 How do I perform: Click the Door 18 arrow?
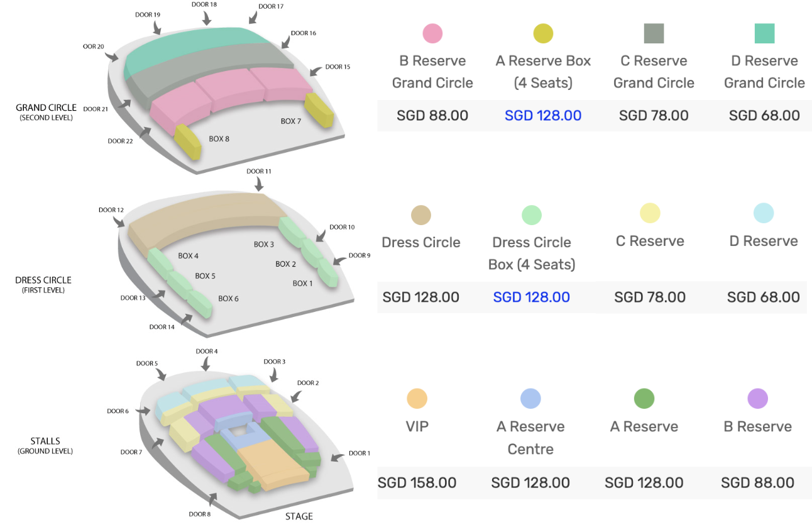coord(207,19)
